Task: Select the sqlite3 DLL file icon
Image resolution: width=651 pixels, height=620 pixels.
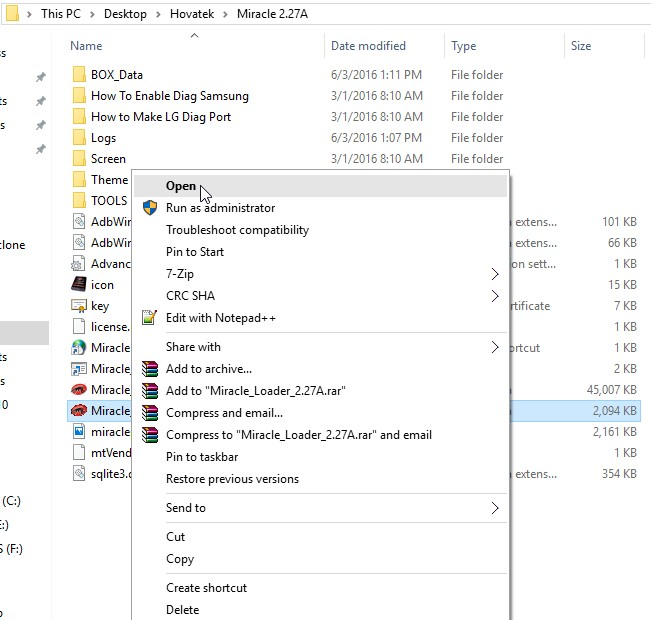Action: tap(79, 473)
